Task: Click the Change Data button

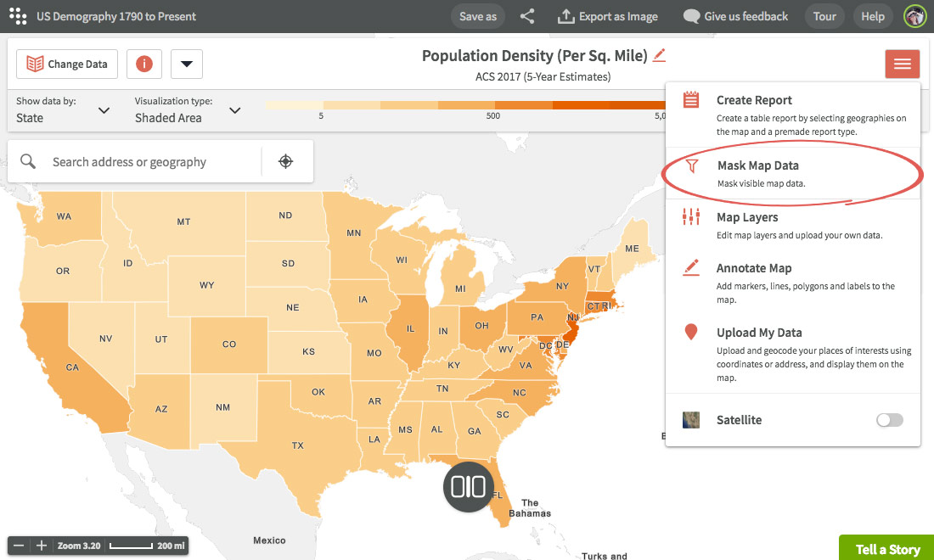Action: tap(67, 64)
